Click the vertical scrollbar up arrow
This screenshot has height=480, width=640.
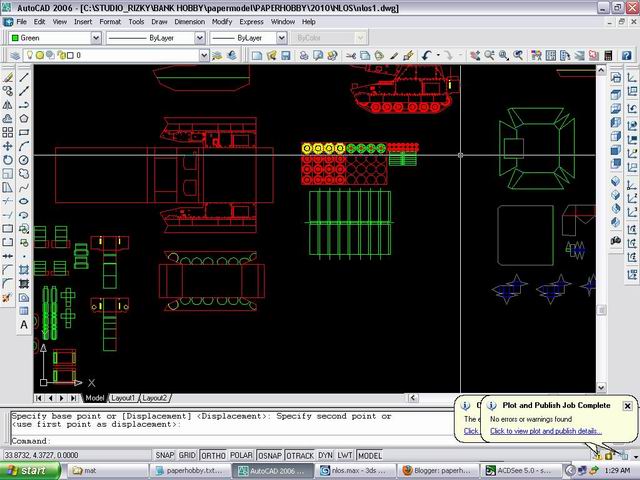[x=601, y=70]
